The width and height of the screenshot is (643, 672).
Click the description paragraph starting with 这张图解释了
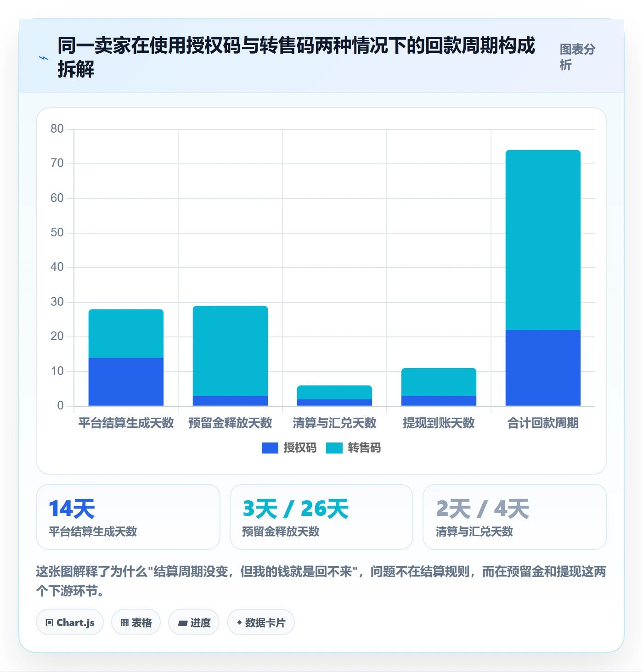[321, 581]
